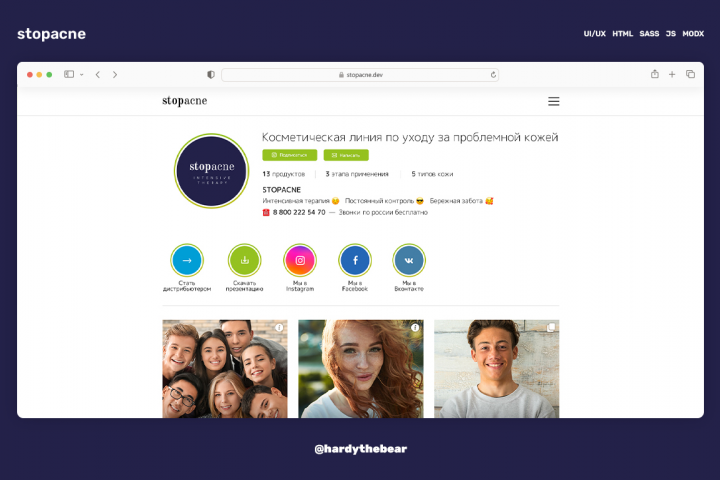This screenshot has width=720, height=480.
Task: Open the group of friends photo
Action: tap(225, 369)
